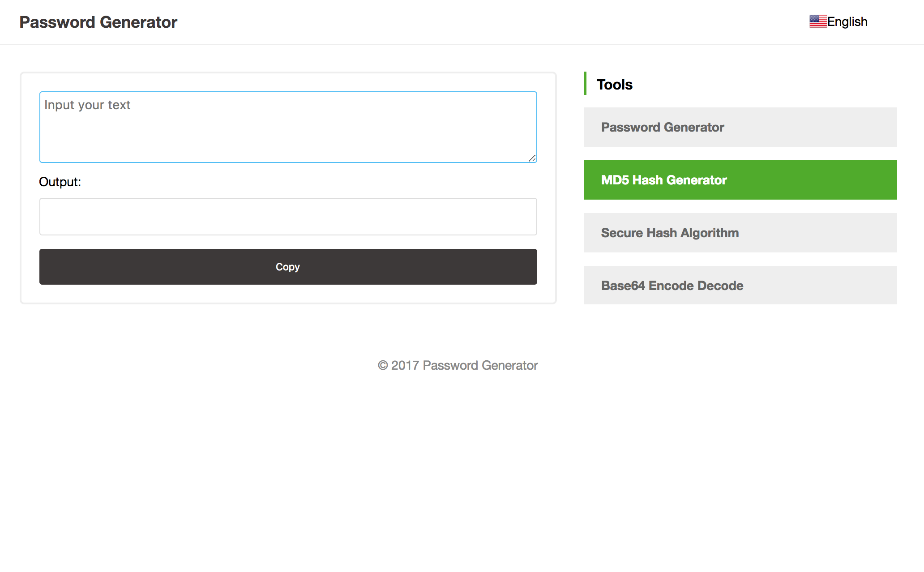Click the Password Generator site title
924x572 pixels.
(98, 22)
